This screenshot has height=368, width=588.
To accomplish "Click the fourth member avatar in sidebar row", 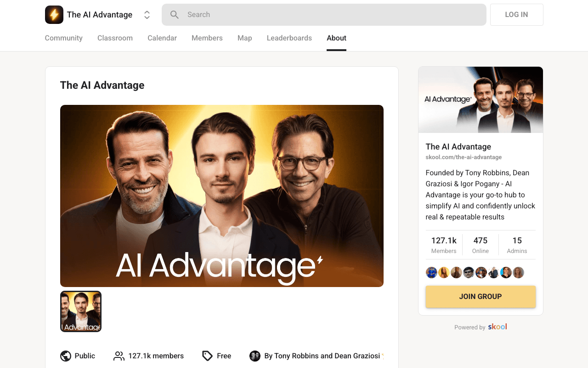I will (469, 273).
